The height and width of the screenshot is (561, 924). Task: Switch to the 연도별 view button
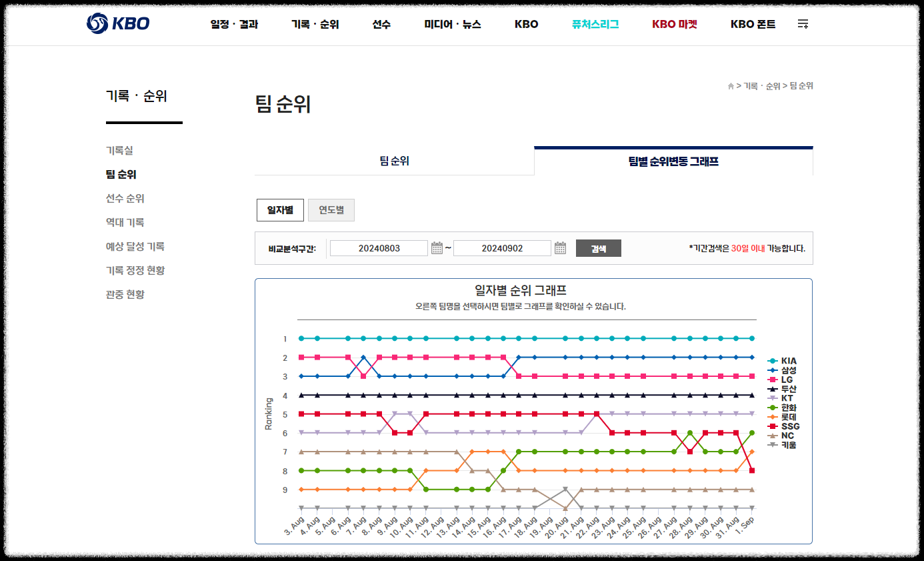click(331, 210)
